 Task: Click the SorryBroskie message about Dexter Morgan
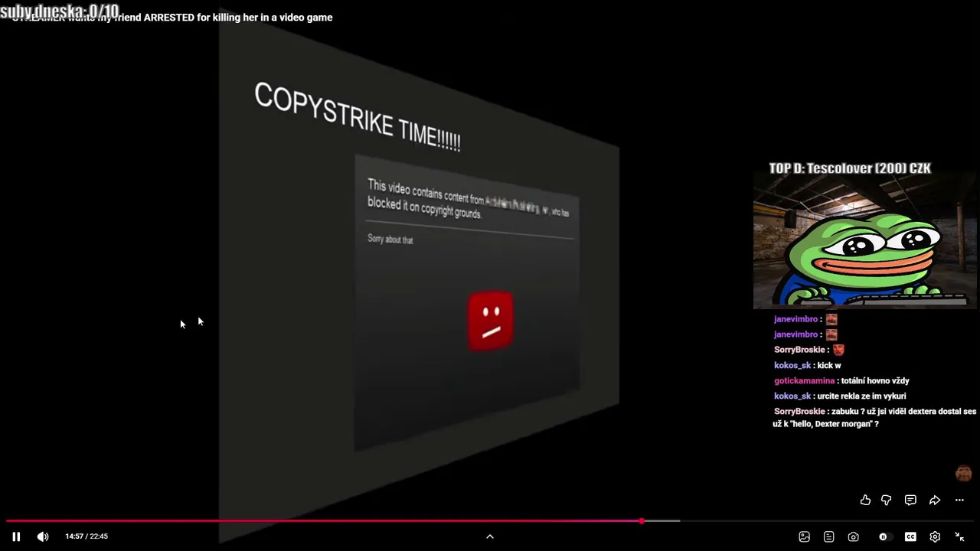point(875,417)
